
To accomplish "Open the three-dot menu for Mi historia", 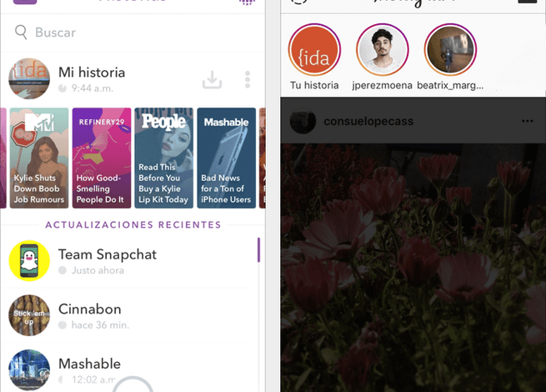I will [x=248, y=80].
